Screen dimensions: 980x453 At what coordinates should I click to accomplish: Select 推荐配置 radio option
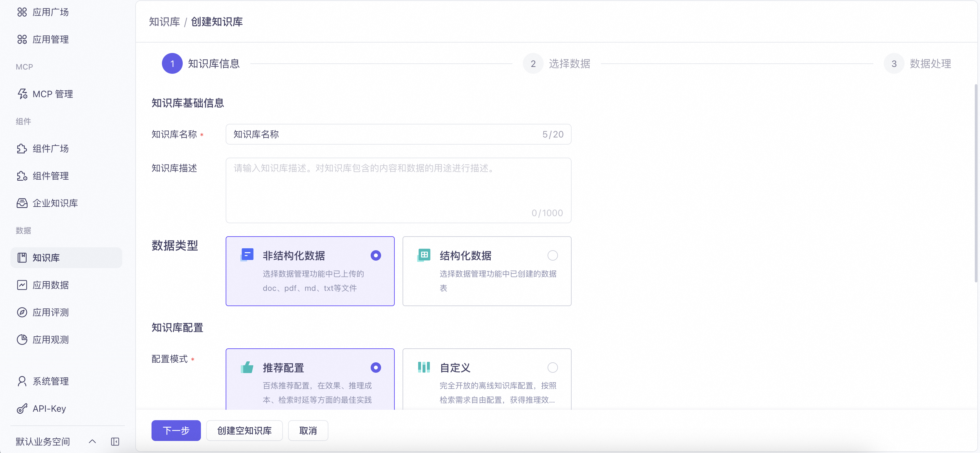(376, 368)
